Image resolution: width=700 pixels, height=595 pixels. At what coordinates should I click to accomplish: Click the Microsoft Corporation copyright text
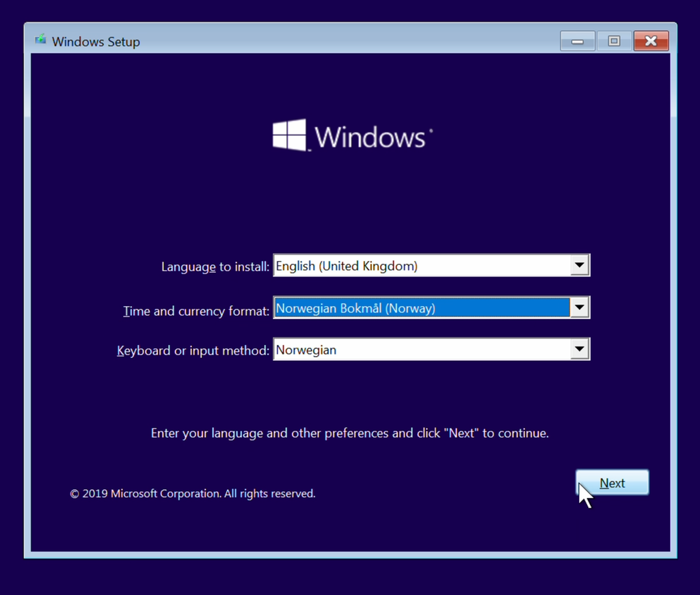click(x=193, y=493)
